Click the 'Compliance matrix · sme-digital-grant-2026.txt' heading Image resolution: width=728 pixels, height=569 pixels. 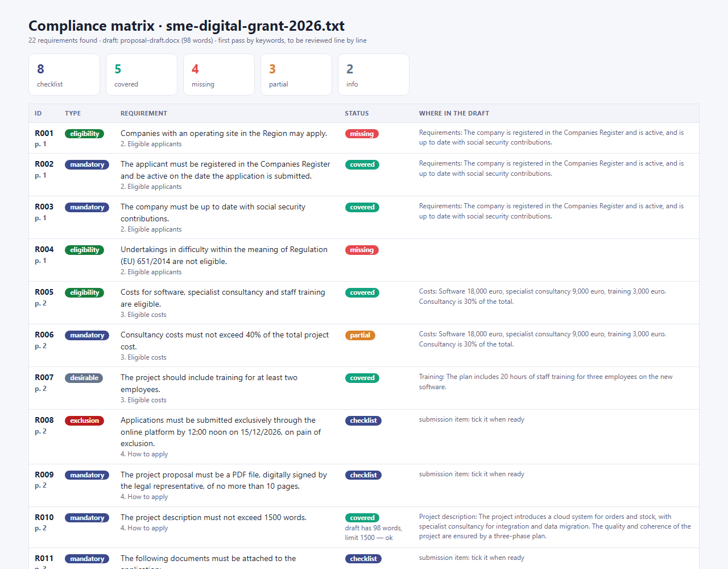point(187,26)
